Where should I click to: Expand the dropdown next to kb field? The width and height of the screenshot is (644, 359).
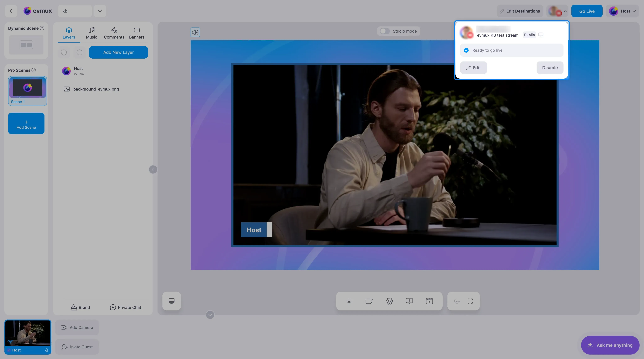coord(100,11)
